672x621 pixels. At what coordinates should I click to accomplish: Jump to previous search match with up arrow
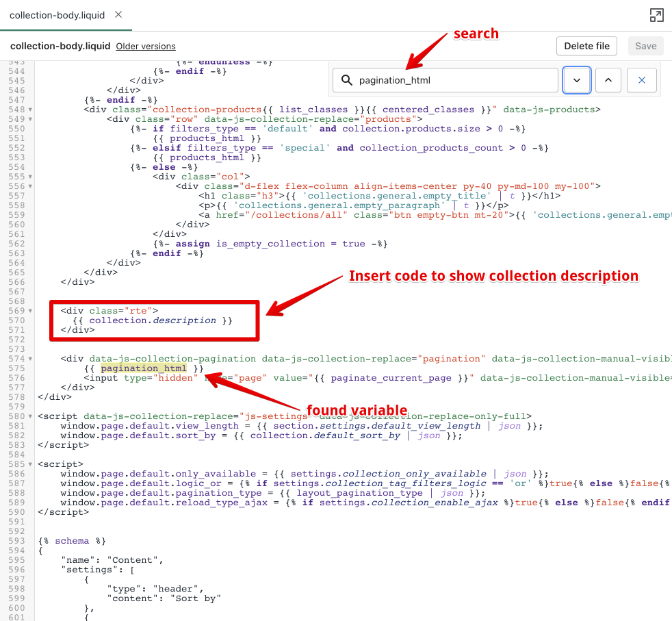click(x=608, y=80)
